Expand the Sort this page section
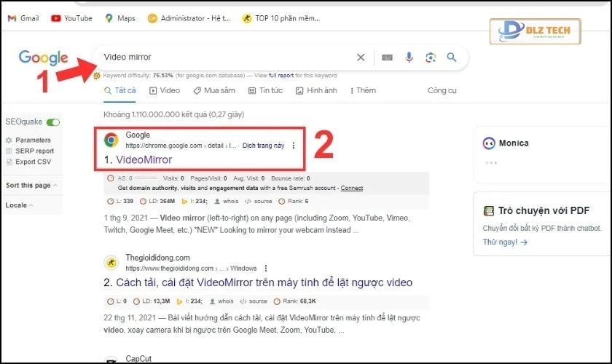 pyautogui.click(x=31, y=186)
